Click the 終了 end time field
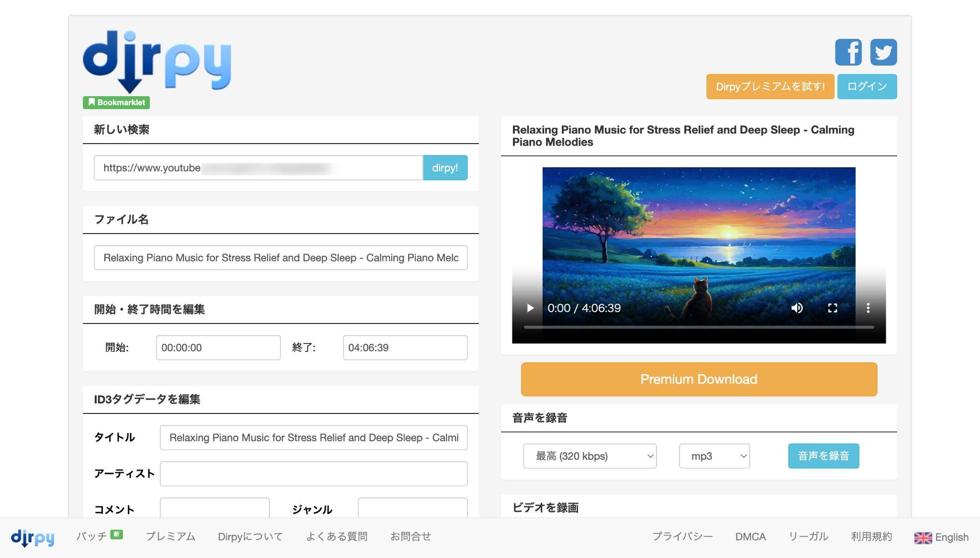This screenshot has height=558, width=980. coord(405,348)
